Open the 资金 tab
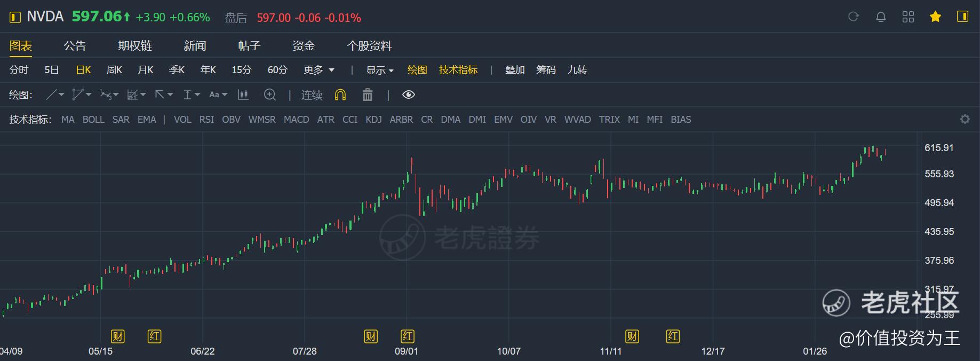Viewport: 980px width, 361px height. click(x=304, y=46)
